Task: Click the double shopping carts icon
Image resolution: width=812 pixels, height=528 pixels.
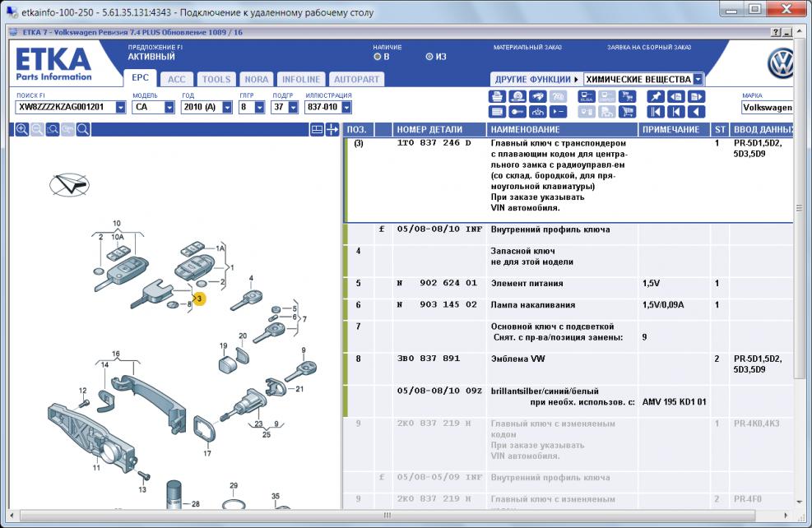Action: pos(627,96)
